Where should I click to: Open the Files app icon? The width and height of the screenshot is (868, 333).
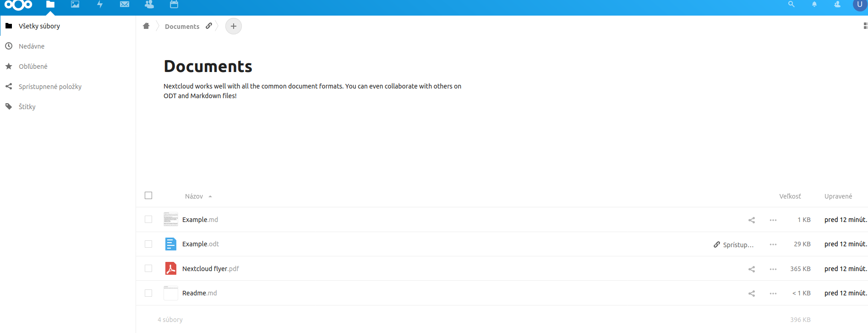point(50,4)
